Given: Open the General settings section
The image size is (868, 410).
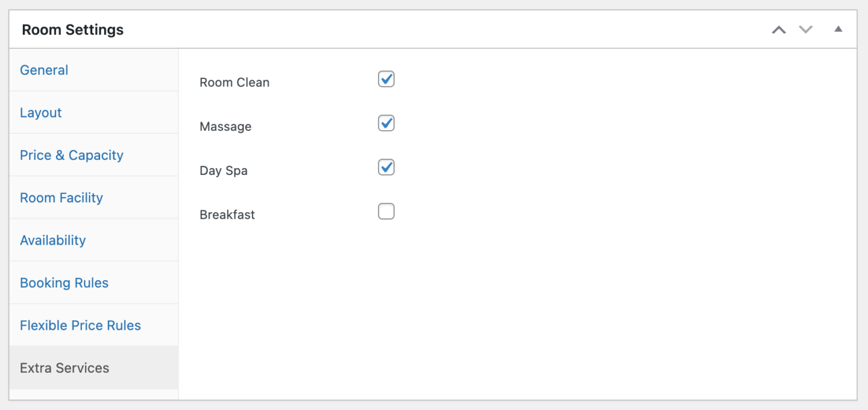Looking at the screenshot, I should 44,70.
